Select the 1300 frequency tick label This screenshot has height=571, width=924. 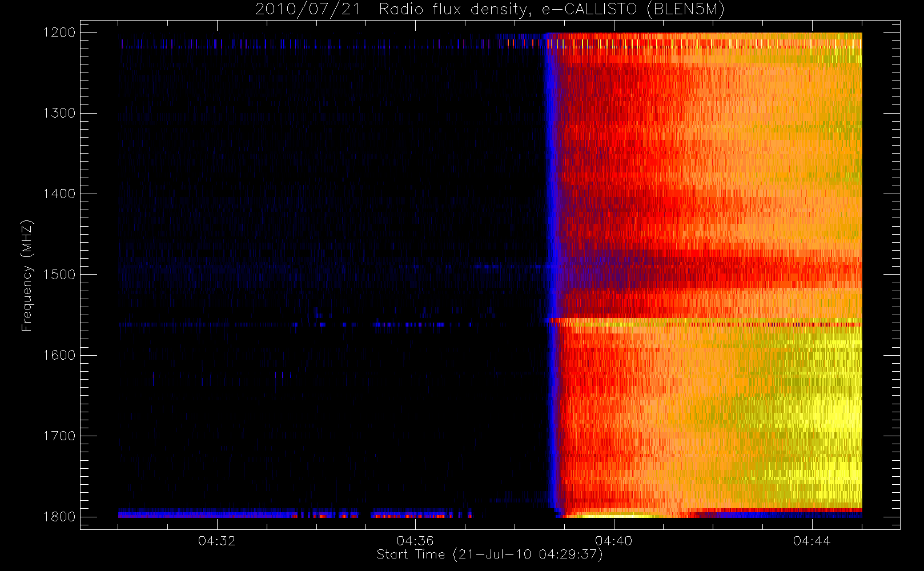click(59, 113)
